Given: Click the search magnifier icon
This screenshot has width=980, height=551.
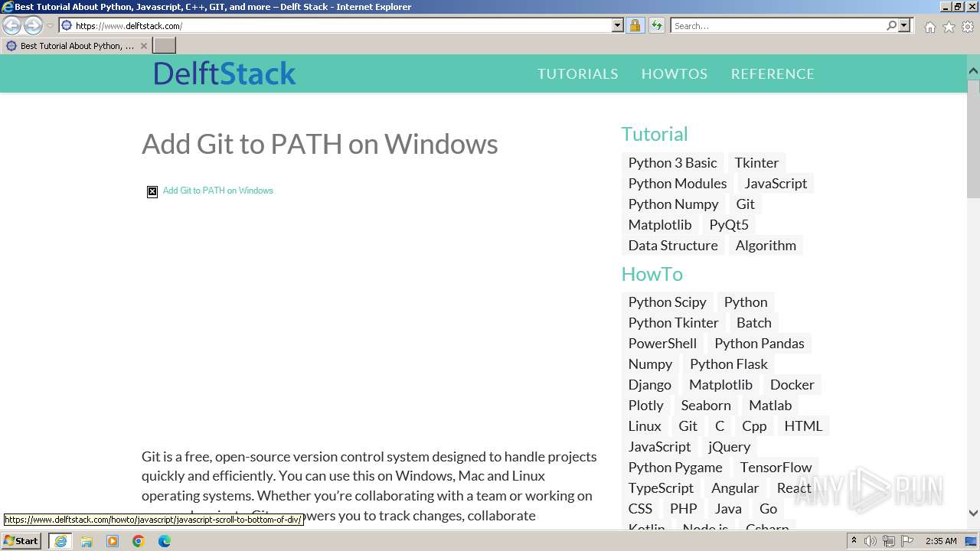Looking at the screenshot, I should [x=891, y=25].
